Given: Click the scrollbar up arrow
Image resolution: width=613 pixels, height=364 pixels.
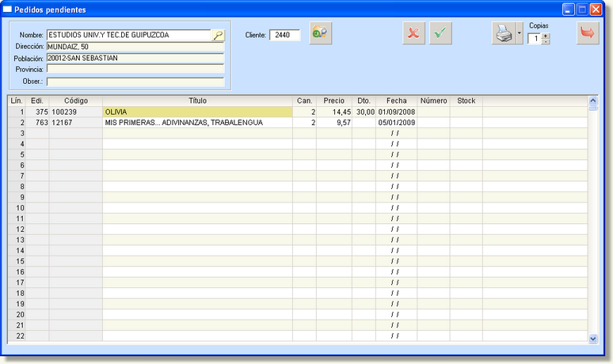Looking at the screenshot, I should coord(592,100).
